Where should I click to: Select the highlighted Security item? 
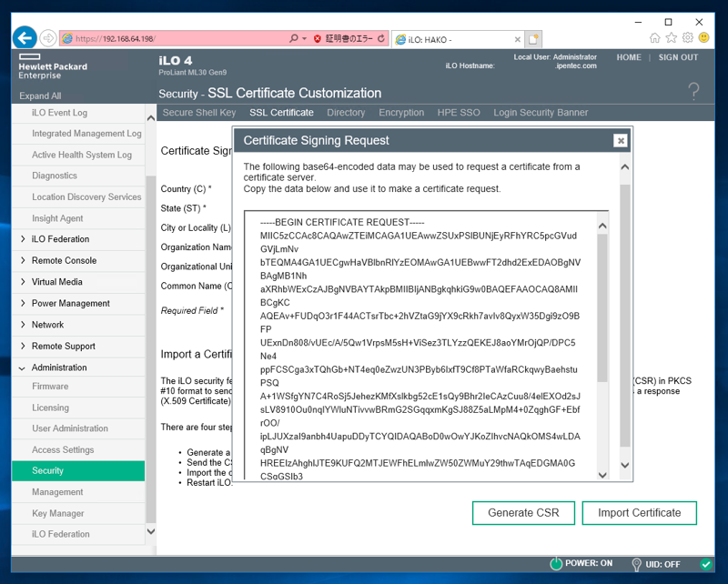tap(78, 470)
